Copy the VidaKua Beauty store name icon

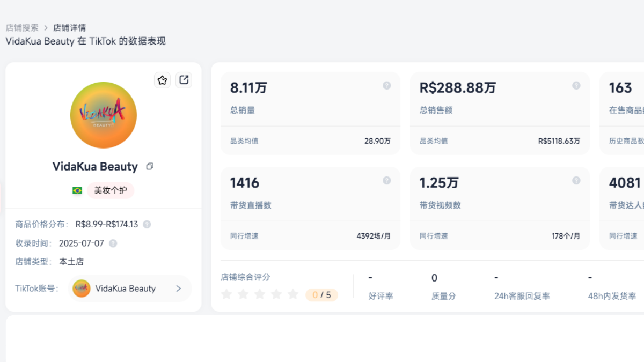(x=150, y=167)
